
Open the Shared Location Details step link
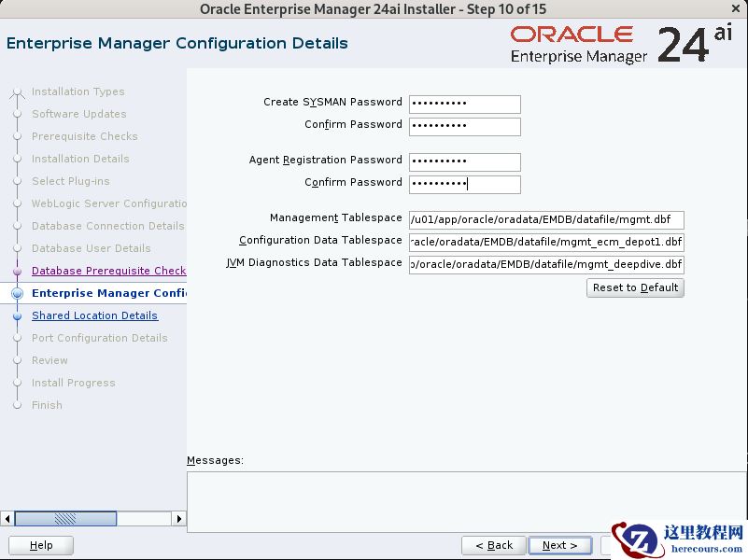(x=94, y=315)
